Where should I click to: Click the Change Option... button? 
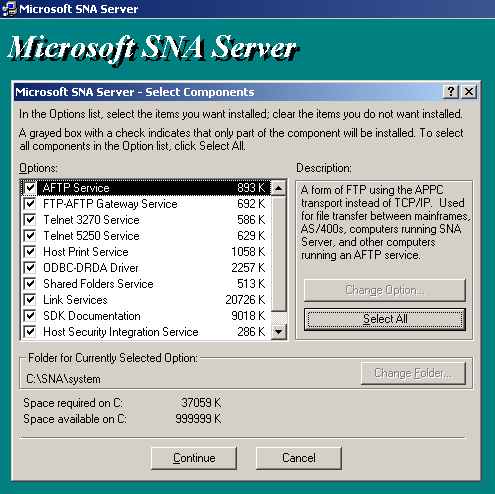point(385,290)
